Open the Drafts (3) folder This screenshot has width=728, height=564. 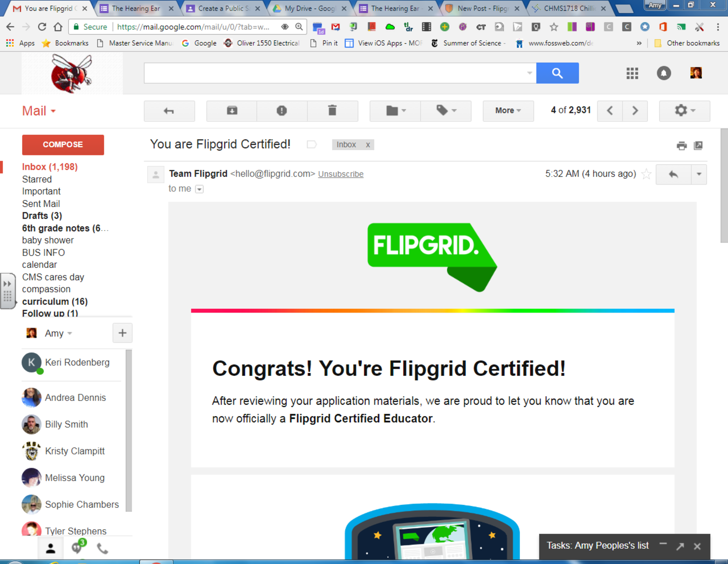click(42, 216)
